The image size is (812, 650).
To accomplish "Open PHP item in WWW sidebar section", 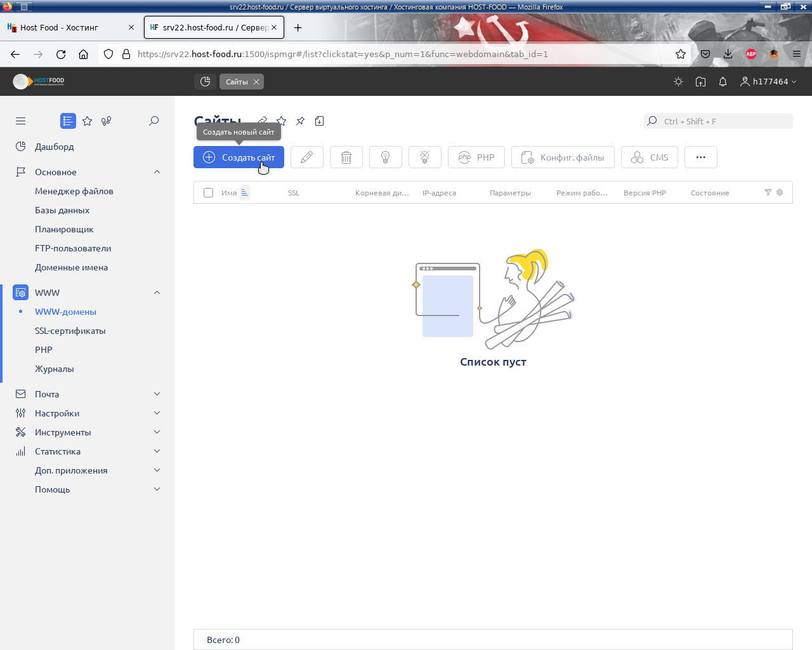I will point(44,350).
